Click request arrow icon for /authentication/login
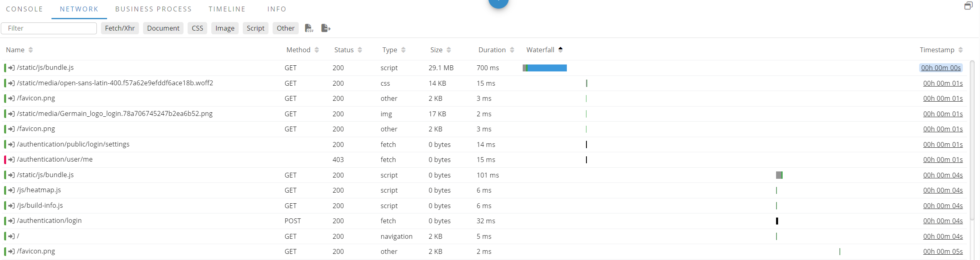Image resolution: width=980 pixels, height=260 pixels. coord(11,221)
